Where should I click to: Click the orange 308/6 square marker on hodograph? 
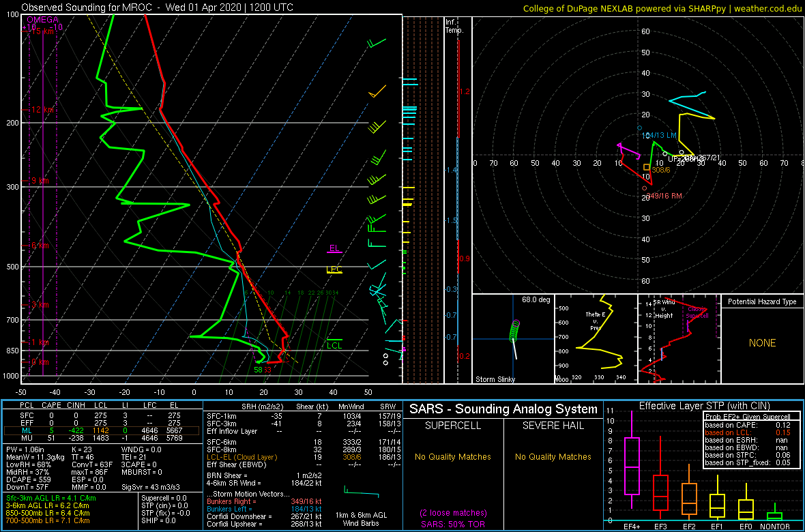(646, 167)
